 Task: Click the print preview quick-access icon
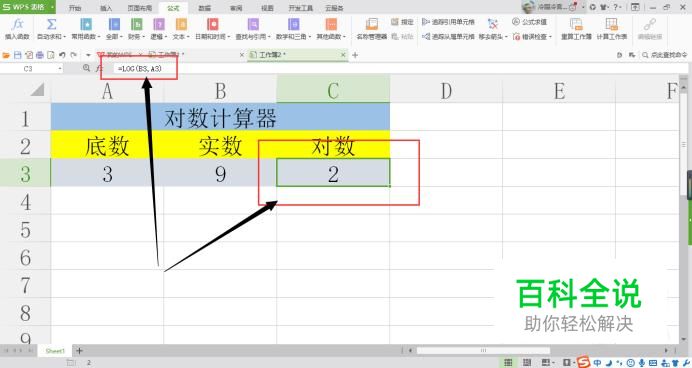[50, 55]
